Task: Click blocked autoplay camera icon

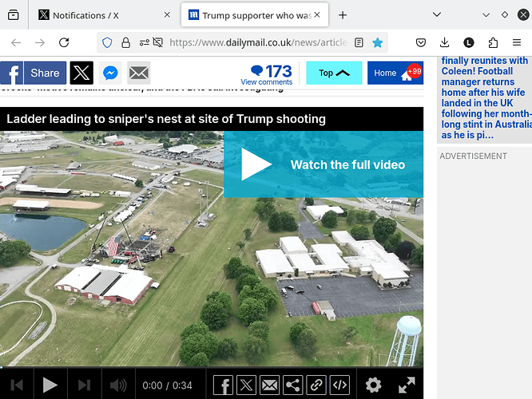Action: (158, 42)
